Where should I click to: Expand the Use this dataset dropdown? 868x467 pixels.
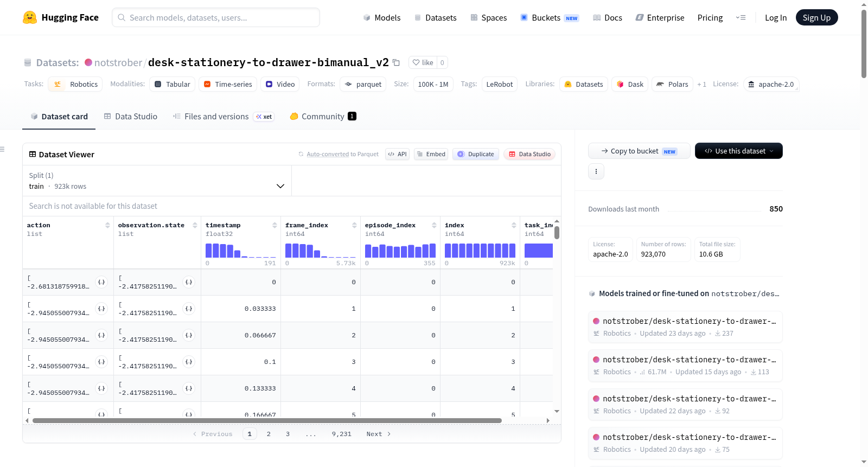click(x=739, y=151)
